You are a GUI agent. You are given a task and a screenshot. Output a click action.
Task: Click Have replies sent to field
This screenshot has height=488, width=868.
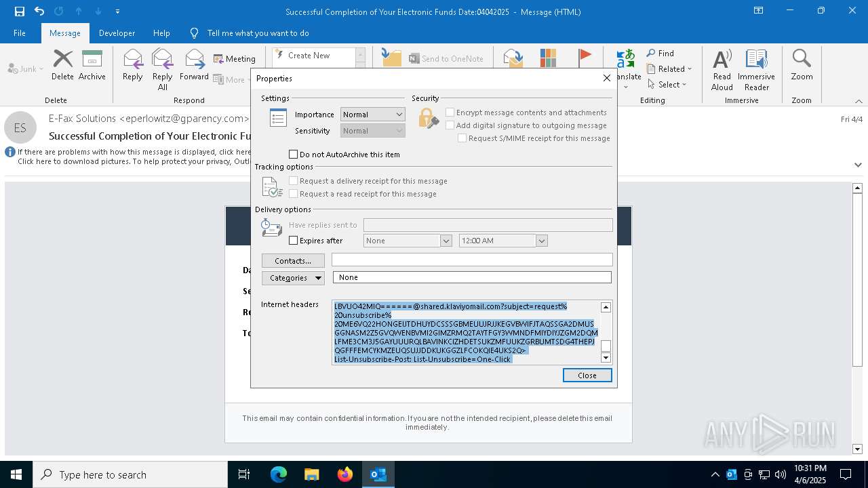488,225
